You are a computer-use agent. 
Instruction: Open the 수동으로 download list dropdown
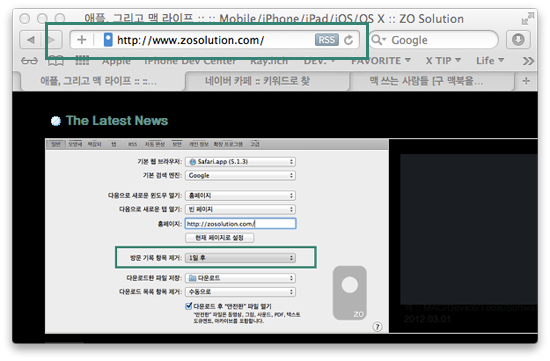[240, 292]
